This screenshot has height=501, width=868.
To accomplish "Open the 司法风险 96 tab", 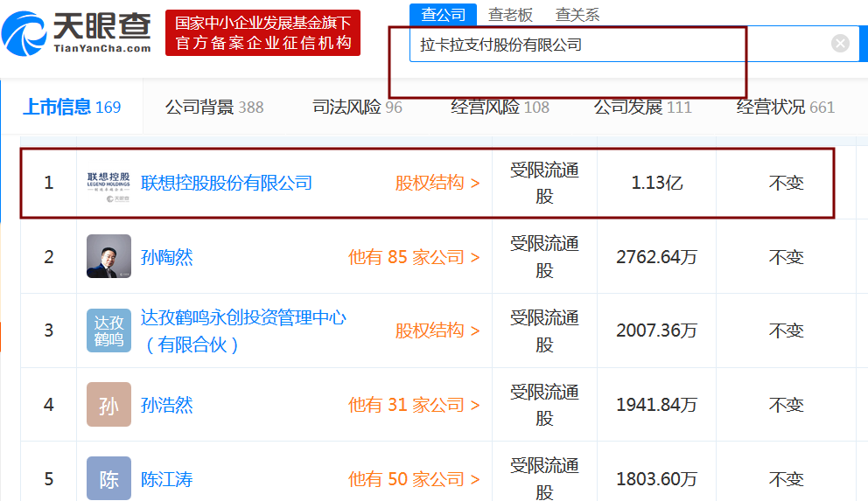I will (x=357, y=107).
